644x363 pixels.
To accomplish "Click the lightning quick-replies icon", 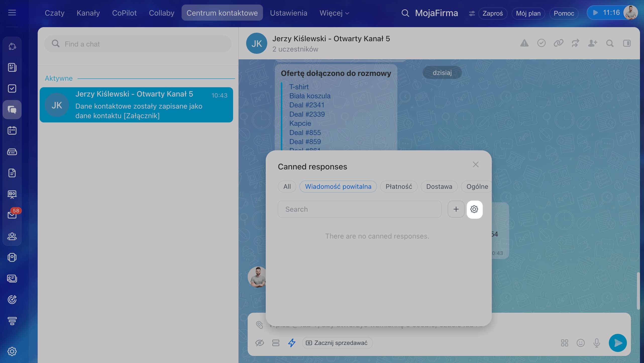I will coord(292,343).
